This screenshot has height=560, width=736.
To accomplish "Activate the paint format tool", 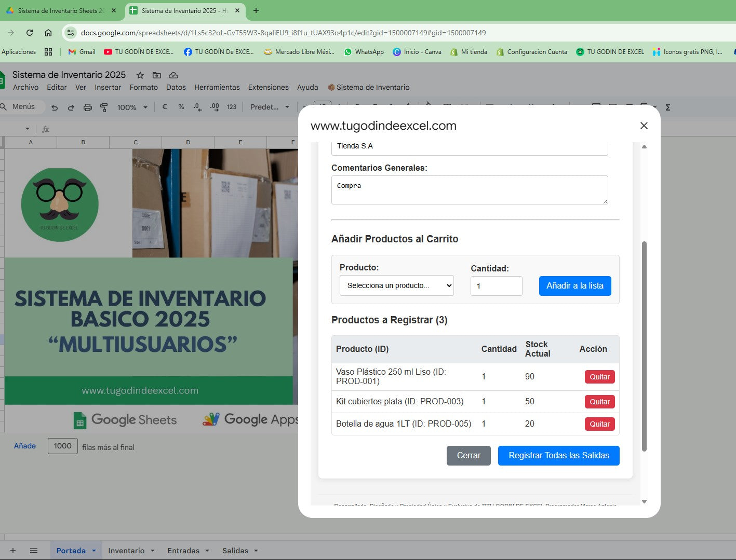I will 104,107.
